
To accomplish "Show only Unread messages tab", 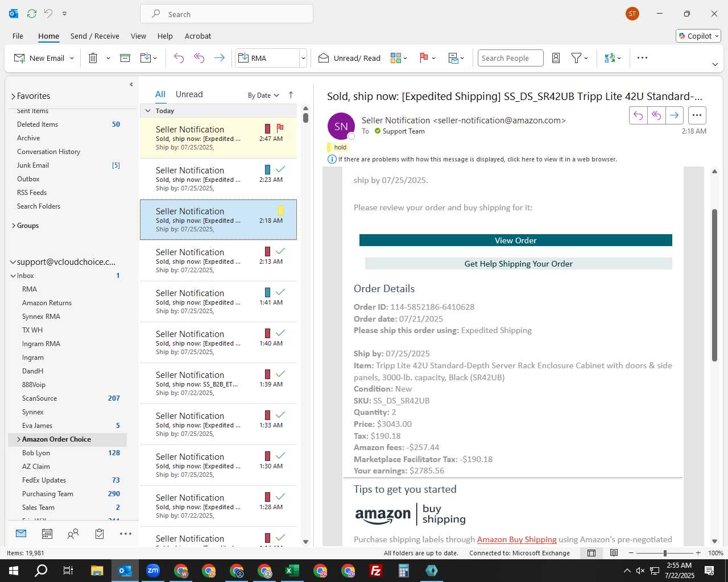I will click(189, 94).
